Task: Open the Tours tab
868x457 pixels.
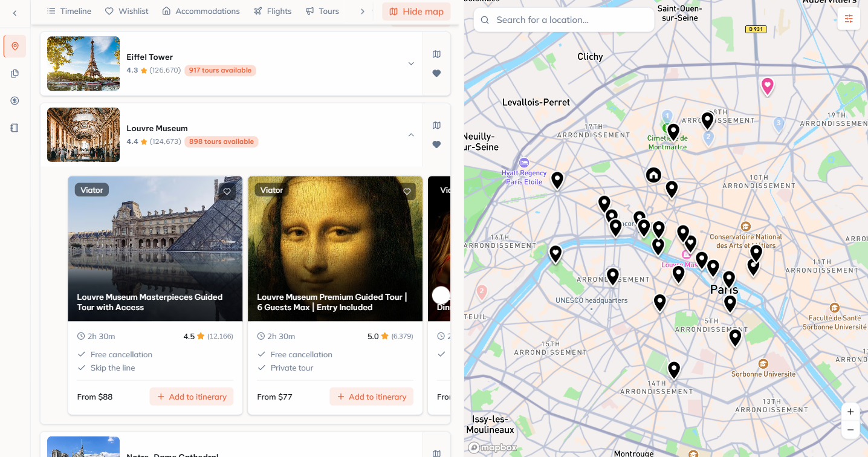Action: (x=322, y=11)
